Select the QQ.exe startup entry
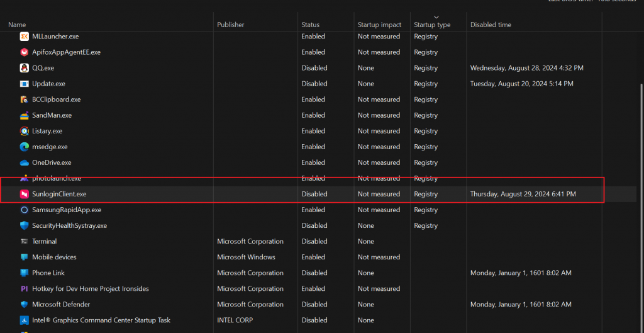The height and width of the screenshot is (333, 644). point(43,68)
